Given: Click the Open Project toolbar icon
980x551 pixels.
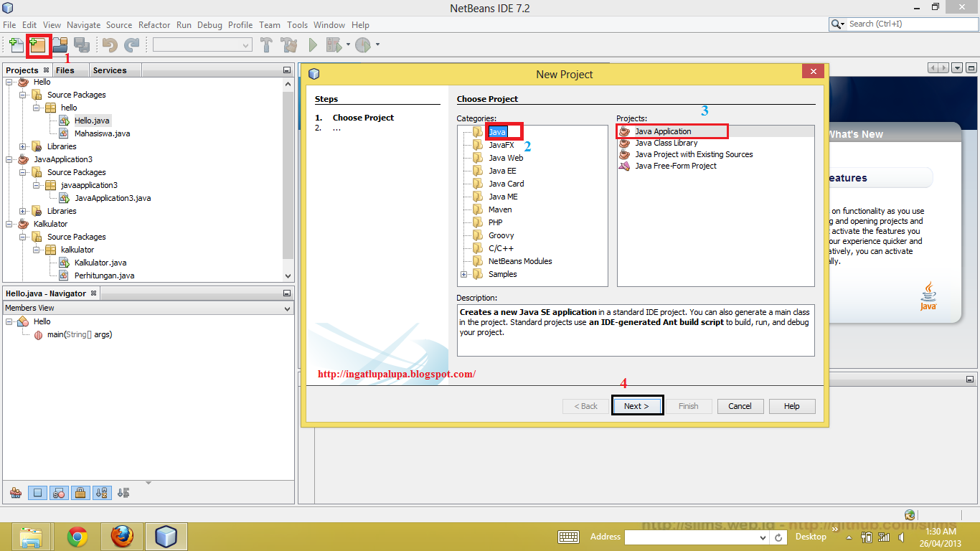Looking at the screenshot, I should (60, 45).
